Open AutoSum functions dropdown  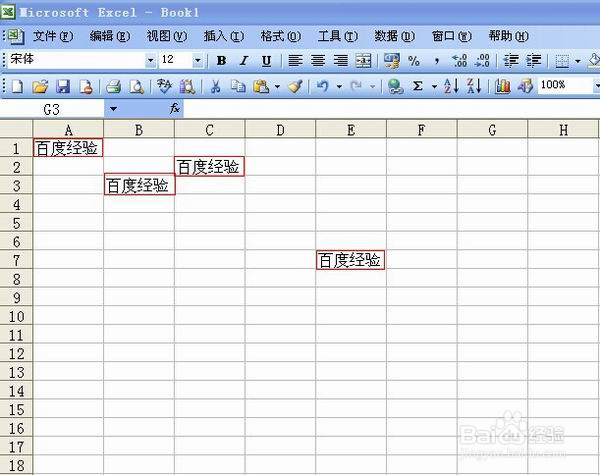point(434,86)
